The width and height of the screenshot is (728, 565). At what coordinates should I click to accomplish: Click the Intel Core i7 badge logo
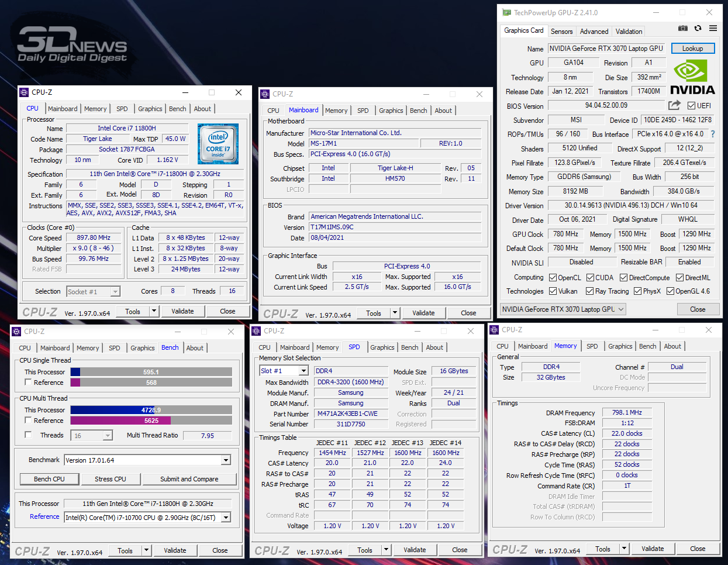218,144
